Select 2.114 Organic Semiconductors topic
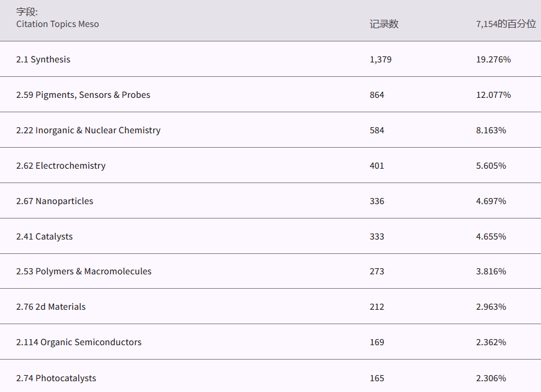 (x=79, y=342)
